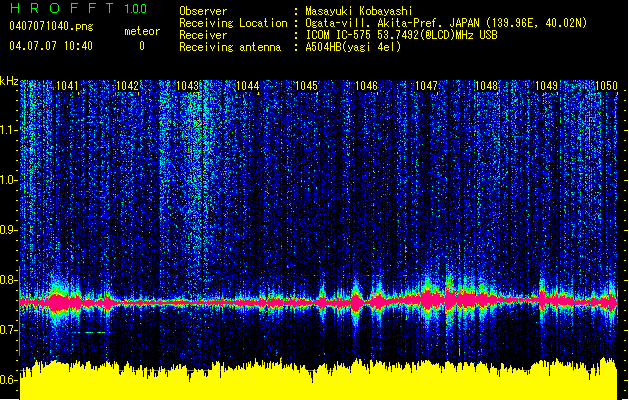Click the 1044 time marker
This screenshot has width=629, height=400.
click(x=248, y=85)
